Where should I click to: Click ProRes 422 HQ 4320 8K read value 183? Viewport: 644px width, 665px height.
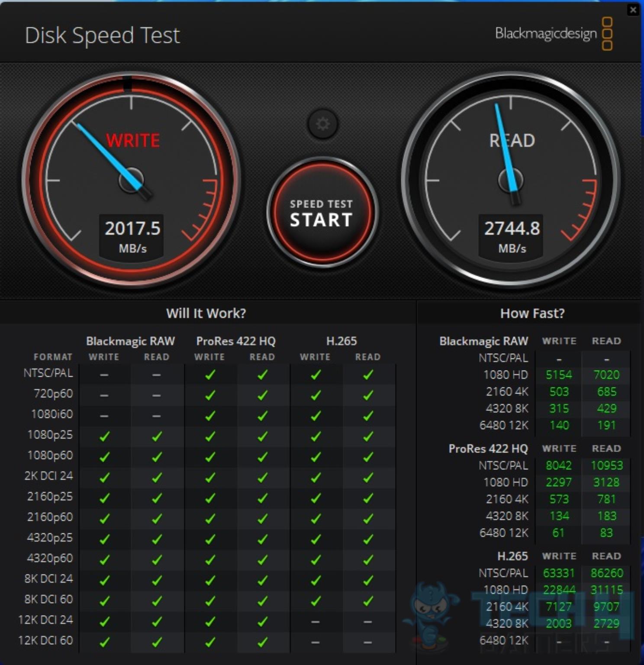[606, 517]
